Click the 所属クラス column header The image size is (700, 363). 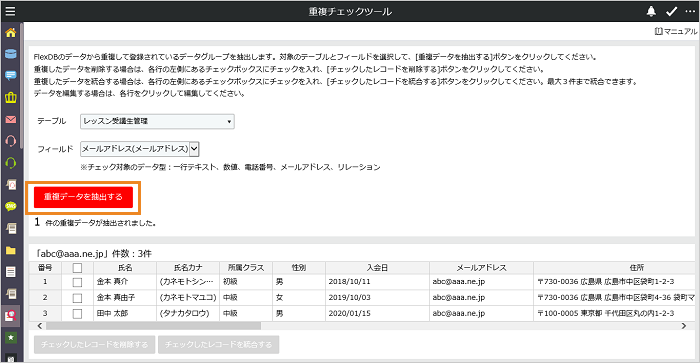246,267
